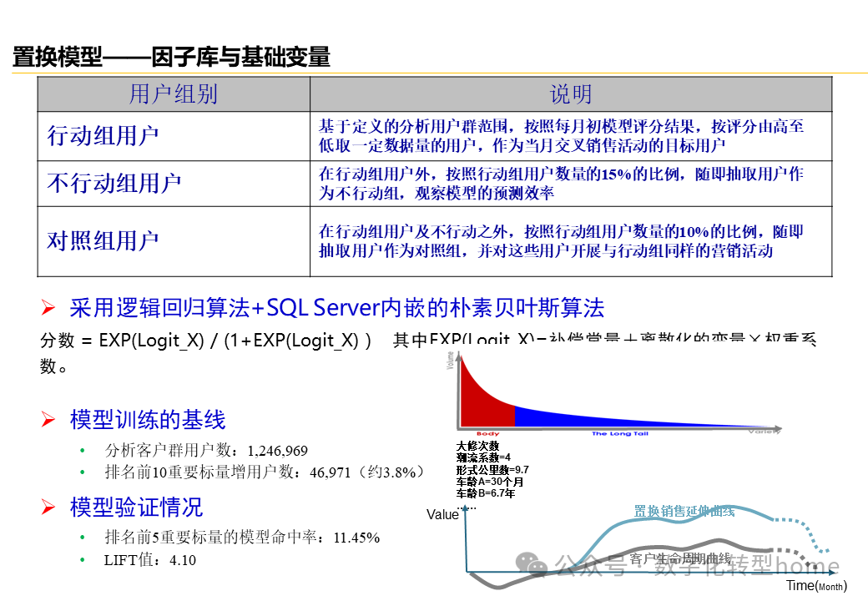Image resolution: width=868 pixels, height=601 pixels.
Task: Click the heading 模型验证情况
Action: (x=136, y=508)
